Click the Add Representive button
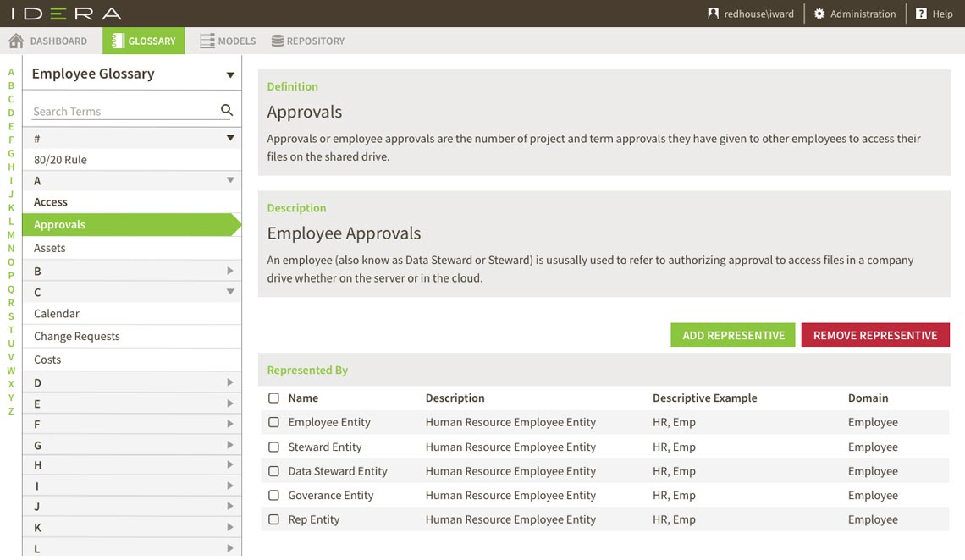The height and width of the screenshot is (560, 965). 733,335
